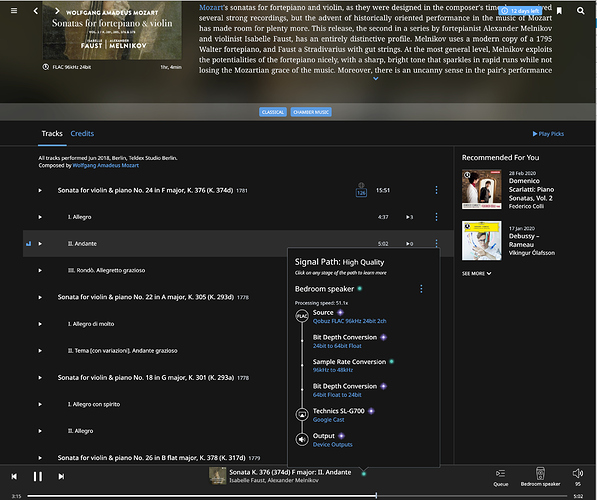Click the Sample Rate Conversion stage label
597x500 pixels.
[x=349, y=362]
